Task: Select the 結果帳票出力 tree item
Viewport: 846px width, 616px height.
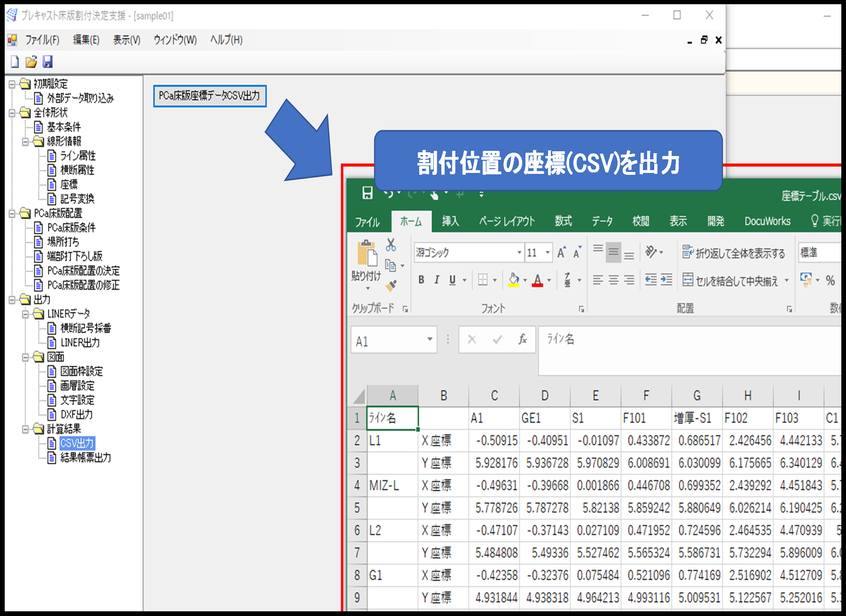Action: [x=86, y=458]
